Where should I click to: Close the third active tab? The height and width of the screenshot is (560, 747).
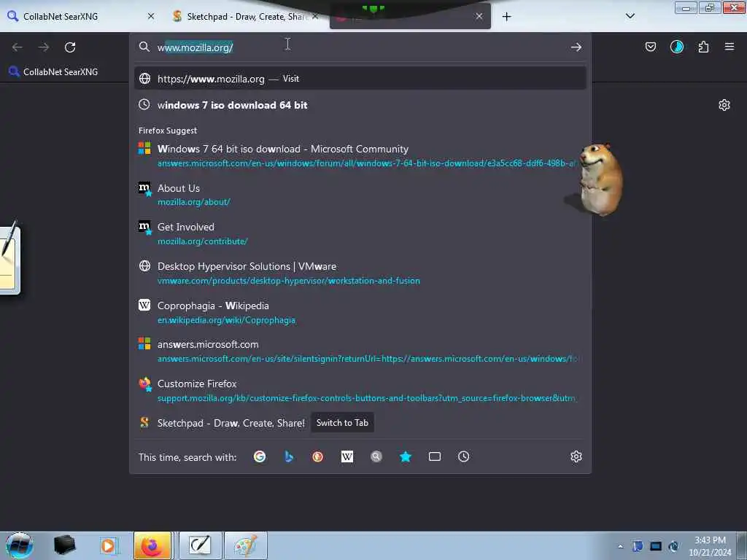479,16
